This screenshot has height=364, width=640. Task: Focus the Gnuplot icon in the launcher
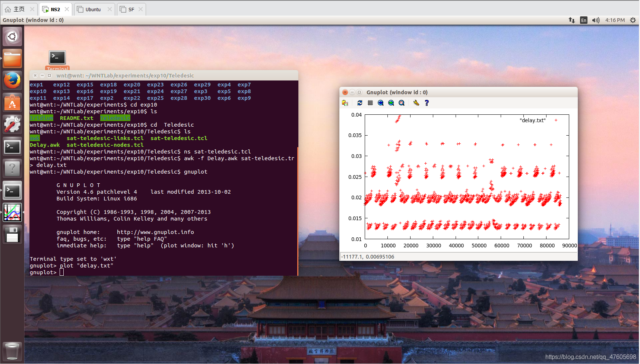[12, 212]
